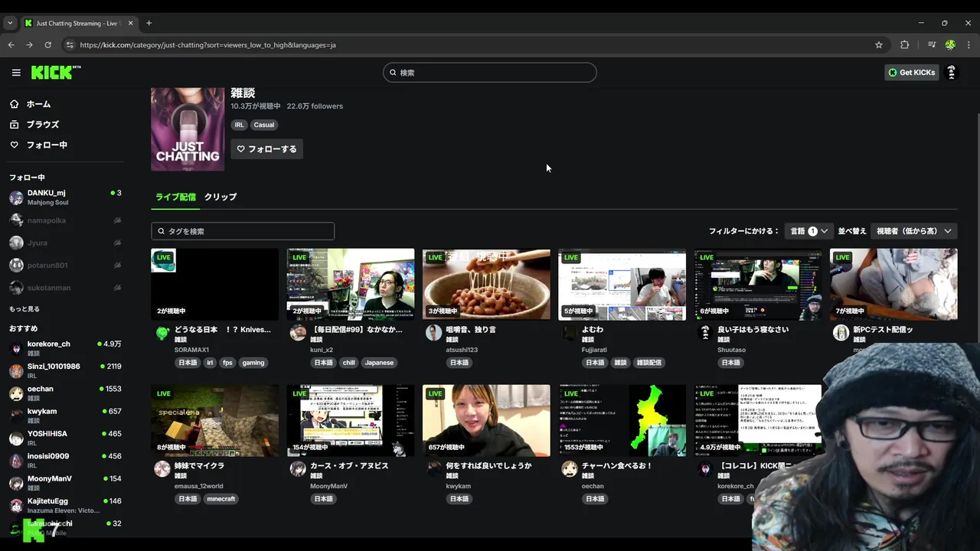Select the chill tag under kuni_x2
This screenshot has width=980, height=551.
(x=348, y=363)
